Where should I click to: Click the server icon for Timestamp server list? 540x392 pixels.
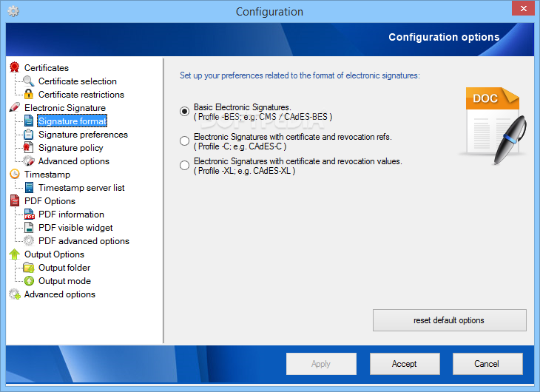(x=29, y=187)
